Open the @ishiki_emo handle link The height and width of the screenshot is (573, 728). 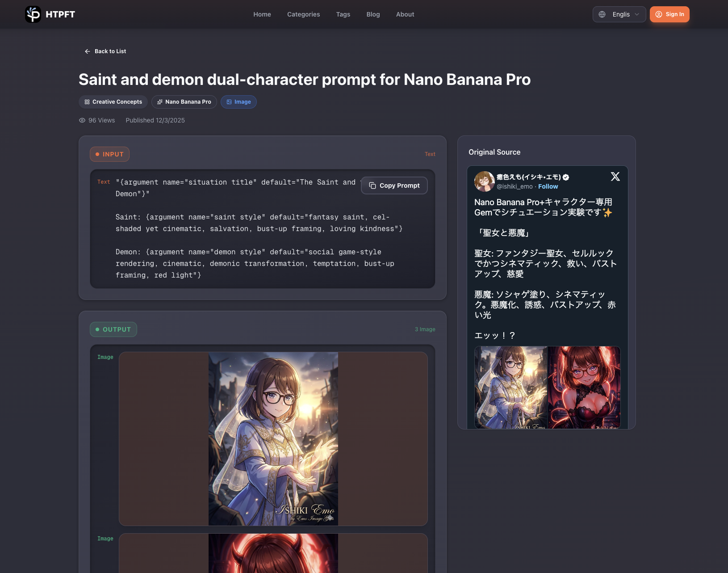click(x=515, y=186)
